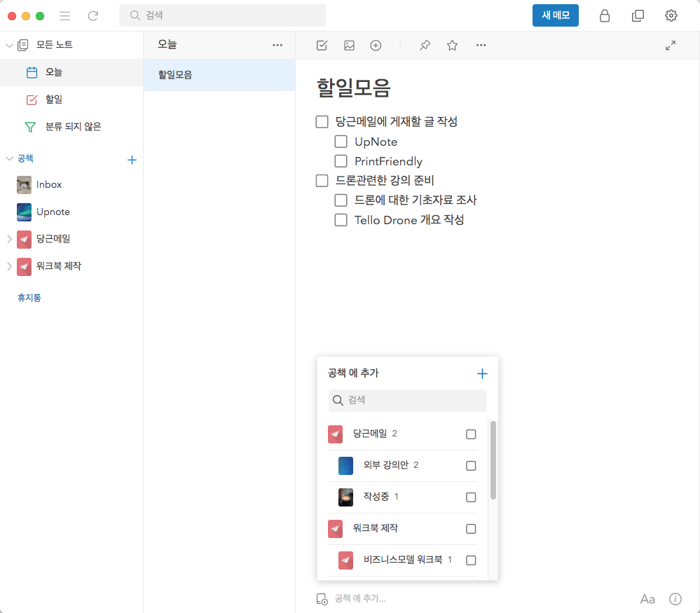
Task: Insert image using toolbar picture icon
Action: pos(349,45)
